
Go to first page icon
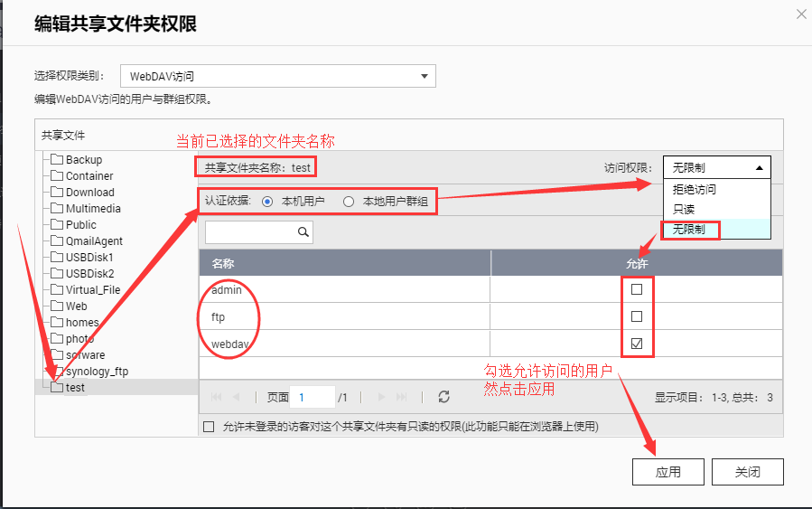coord(217,397)
